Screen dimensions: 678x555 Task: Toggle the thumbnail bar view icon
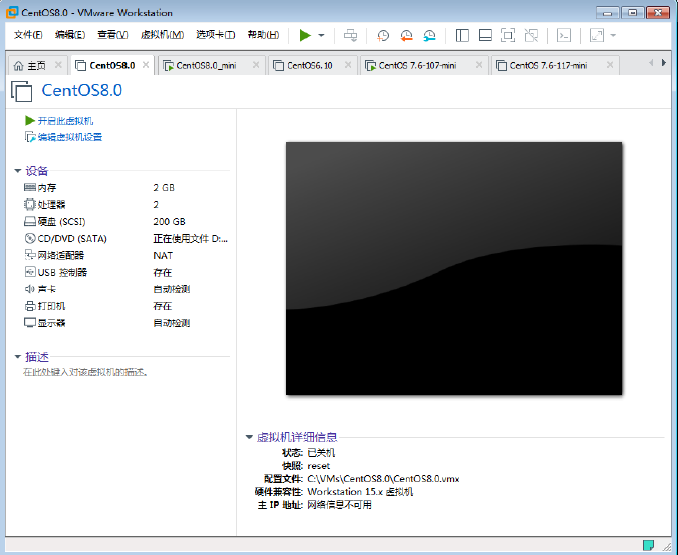pos(485,35)
